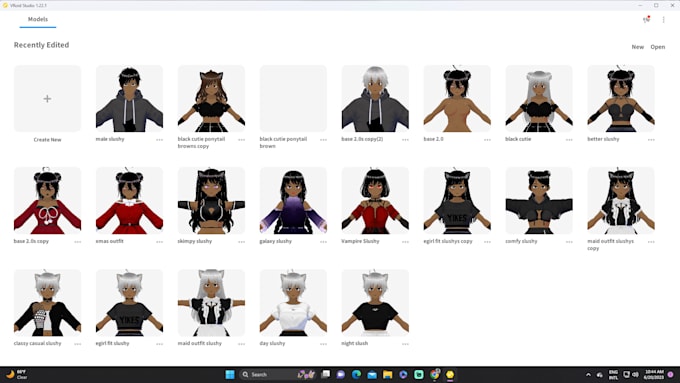Open the skimpy slushy model thumbnail
The height and width of the screenshot is (383, 680).
point(211,200)
